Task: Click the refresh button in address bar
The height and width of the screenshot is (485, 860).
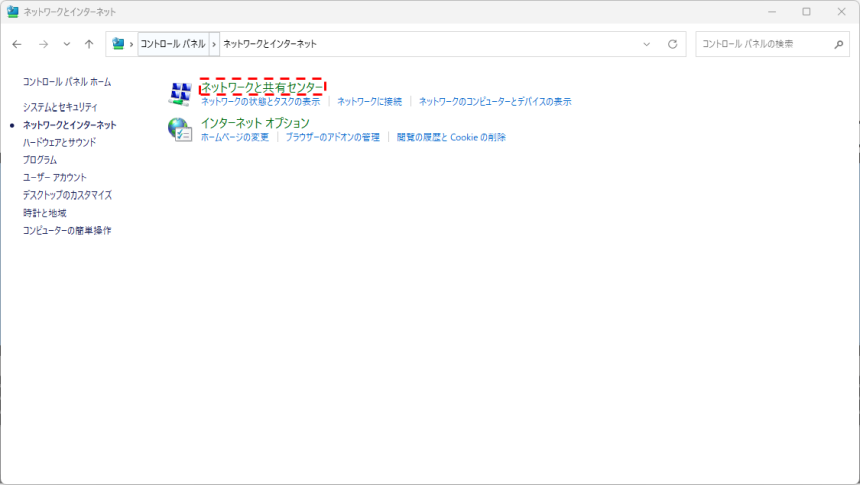Action: (x=672, y=44)
